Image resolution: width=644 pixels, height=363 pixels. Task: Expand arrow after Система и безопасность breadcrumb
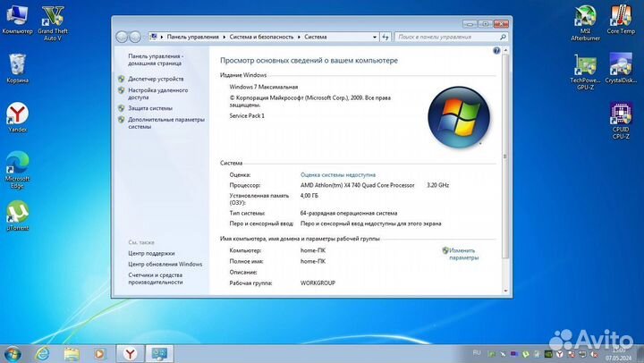tap(299, 37)
